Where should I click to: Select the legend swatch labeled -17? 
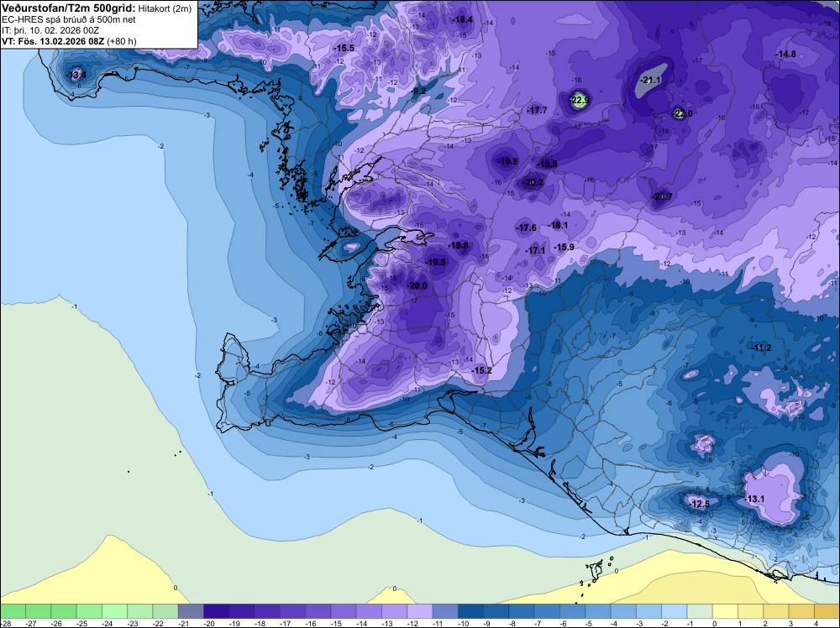[x=292, y=611]
